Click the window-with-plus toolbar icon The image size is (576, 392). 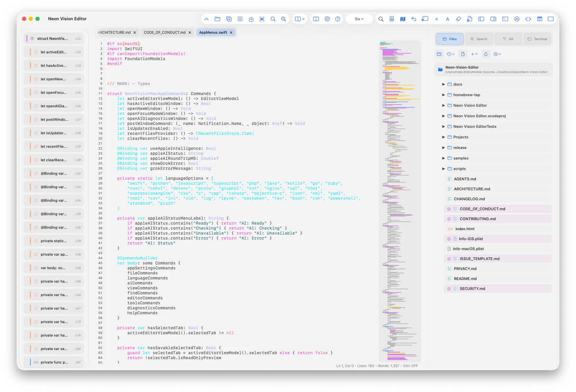[425, 19]
